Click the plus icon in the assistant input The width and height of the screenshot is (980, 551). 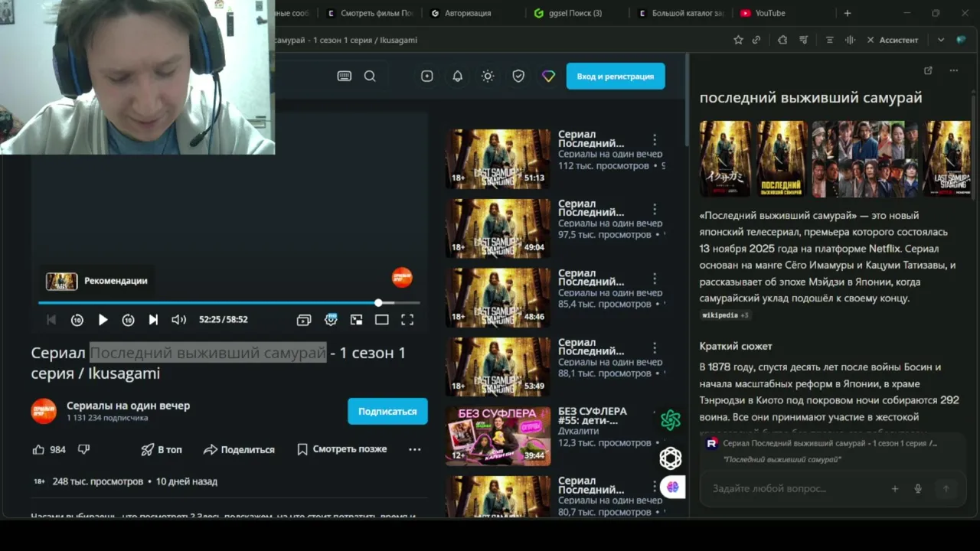coord(894,488)
